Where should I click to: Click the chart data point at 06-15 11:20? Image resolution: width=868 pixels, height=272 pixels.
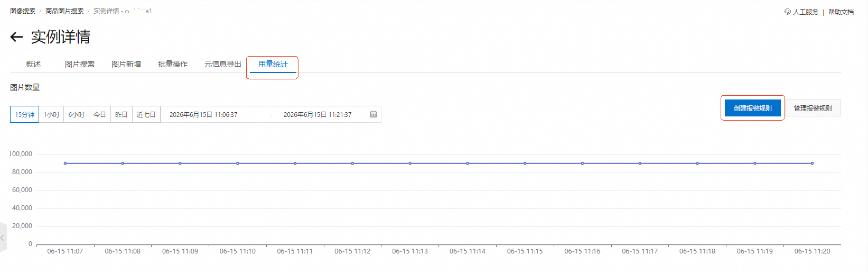[x=812, y=164]
